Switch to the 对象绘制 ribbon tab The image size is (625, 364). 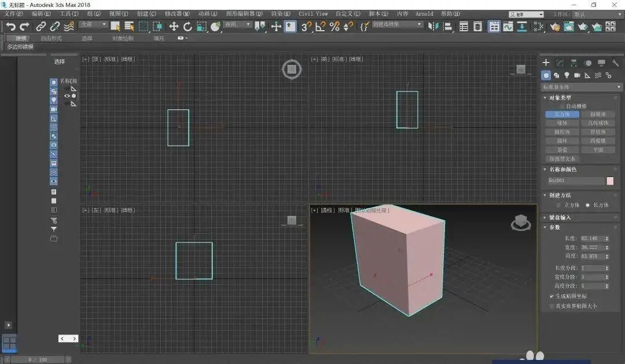(123, 38)
